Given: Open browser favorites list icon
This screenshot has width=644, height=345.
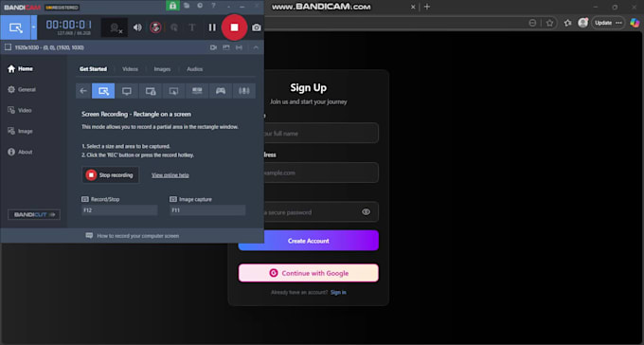Looking at the screenshot, I should 567,23.
